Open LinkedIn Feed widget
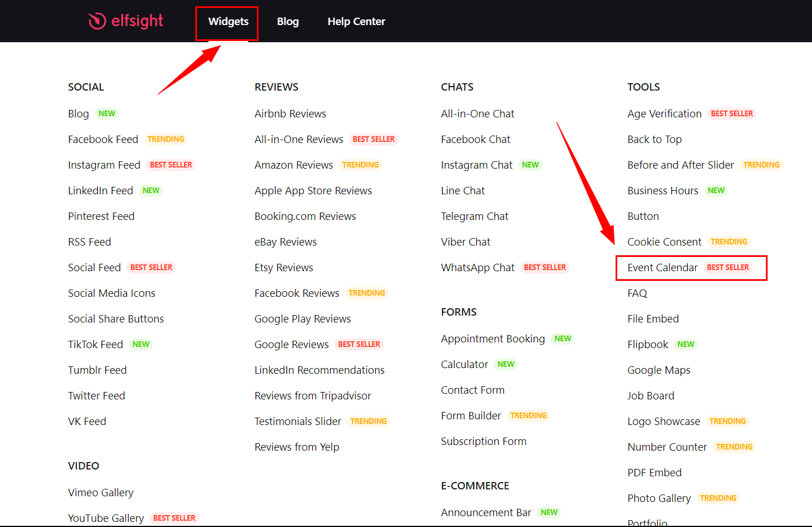812x527 pixels. (x=100, y=191)
